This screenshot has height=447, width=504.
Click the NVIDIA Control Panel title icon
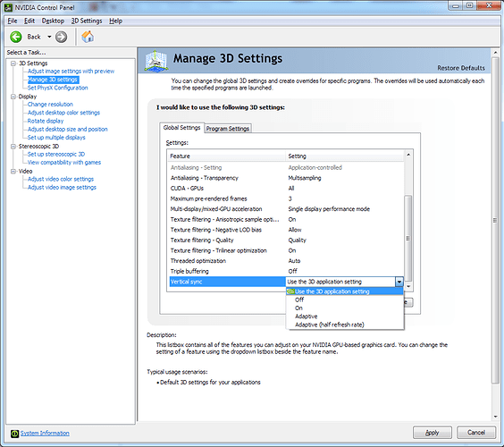(x=8, y=7)
